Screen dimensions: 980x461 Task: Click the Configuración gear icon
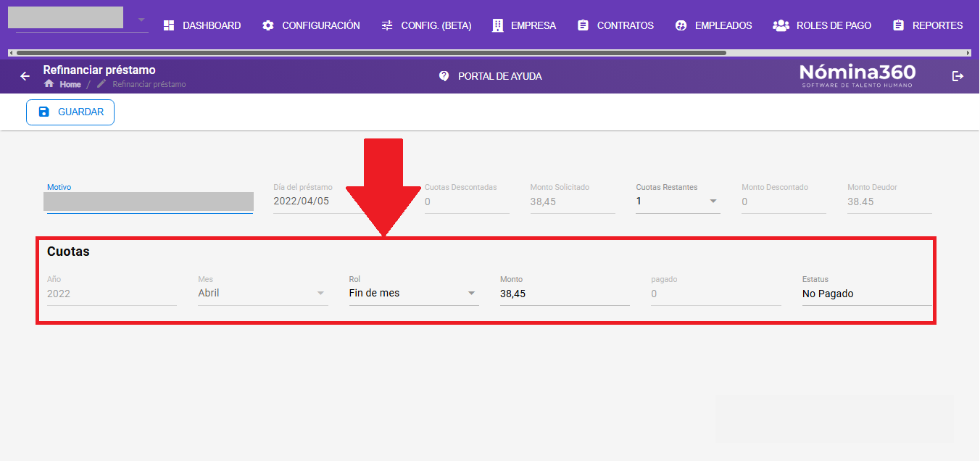pos(268,25)
